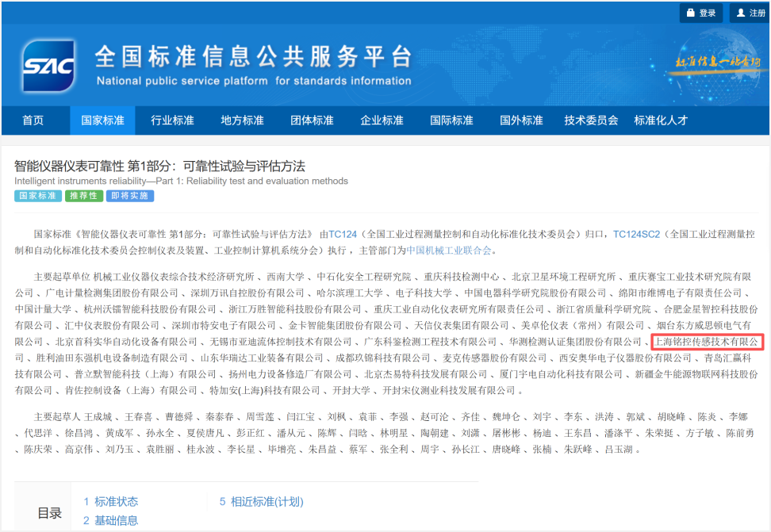This screenshot has width=771, height=532.
Task: Go to the 技术委员会 page
Action: pos(591,121)
